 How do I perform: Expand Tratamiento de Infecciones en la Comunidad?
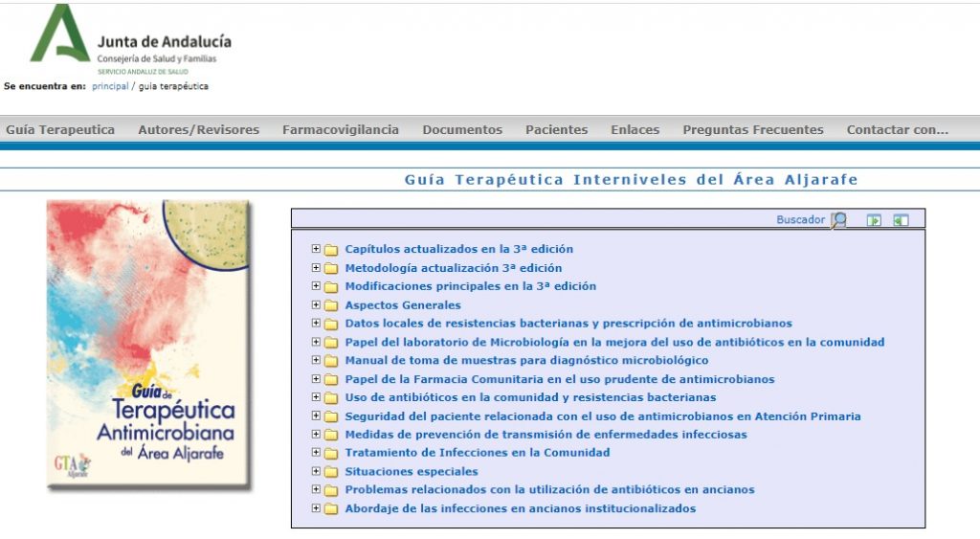tap(316, 452)
